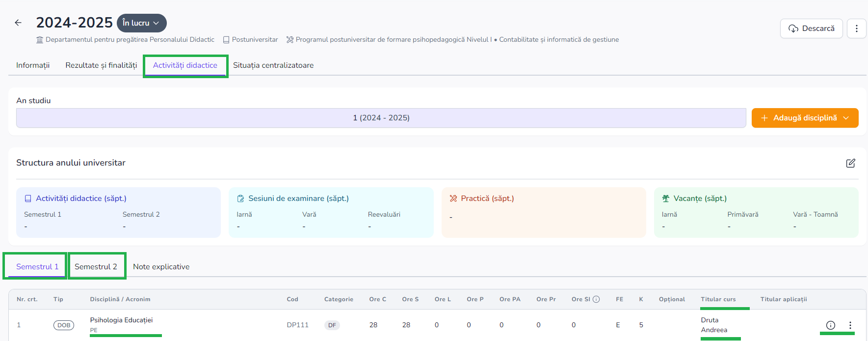Click the Activități didactice book icon
868x341 pixels.
pyautogui.click(x=28, y=199)
